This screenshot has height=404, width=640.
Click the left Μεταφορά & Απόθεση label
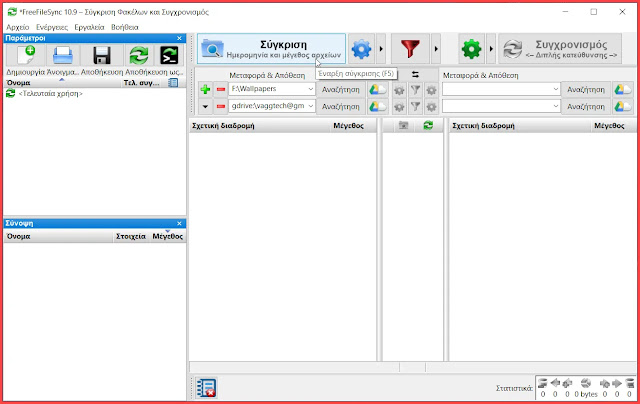[267, 75]
